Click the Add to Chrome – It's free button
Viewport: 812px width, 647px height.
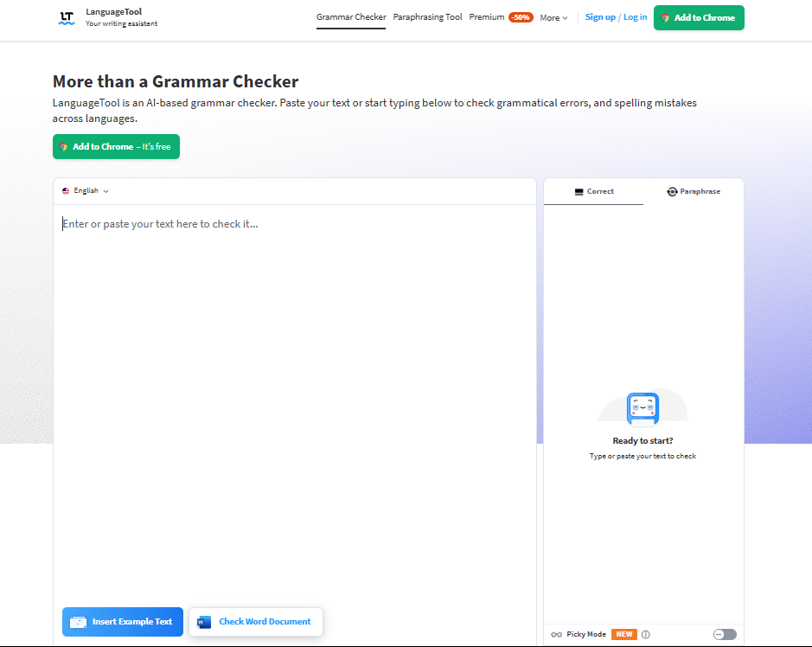pos(116,147)
